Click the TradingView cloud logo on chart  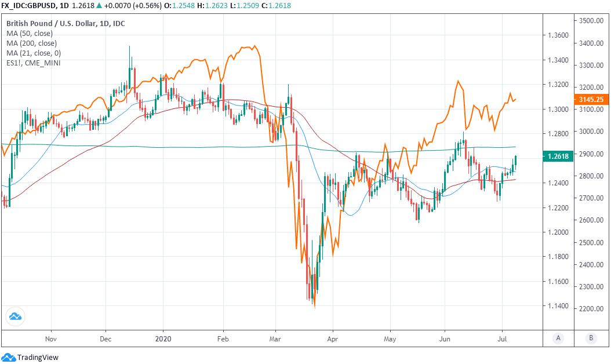[x=14, y=316]
